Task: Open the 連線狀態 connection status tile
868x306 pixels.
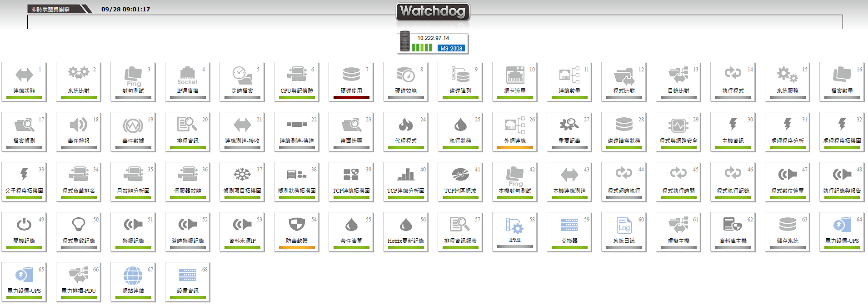Action: pyautogui.click(x=24, y=81)
